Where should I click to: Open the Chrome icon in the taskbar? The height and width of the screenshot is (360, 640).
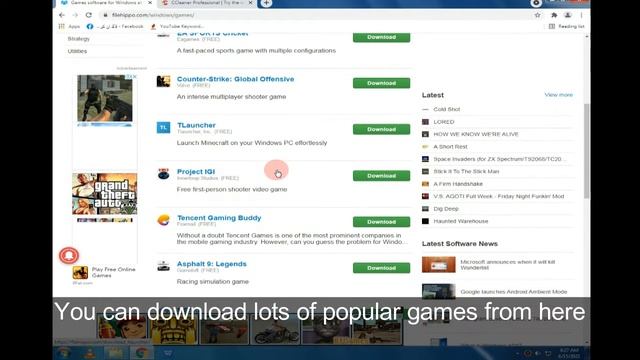tap(142, 353)
